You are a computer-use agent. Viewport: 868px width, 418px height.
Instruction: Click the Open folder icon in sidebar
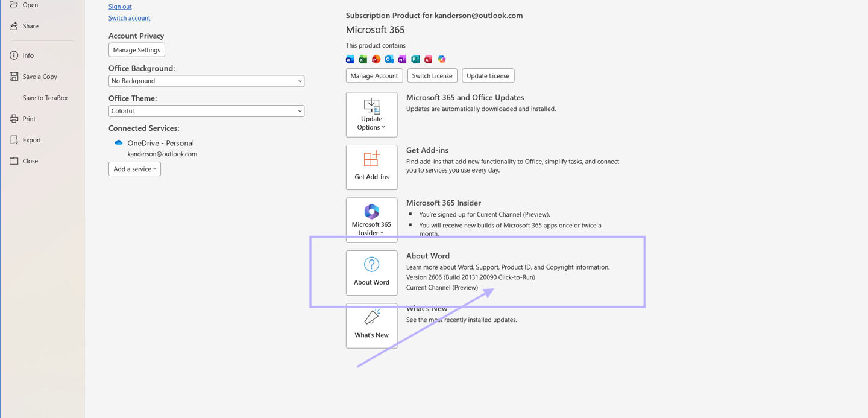pyautogui.click(x=14, y=5)
